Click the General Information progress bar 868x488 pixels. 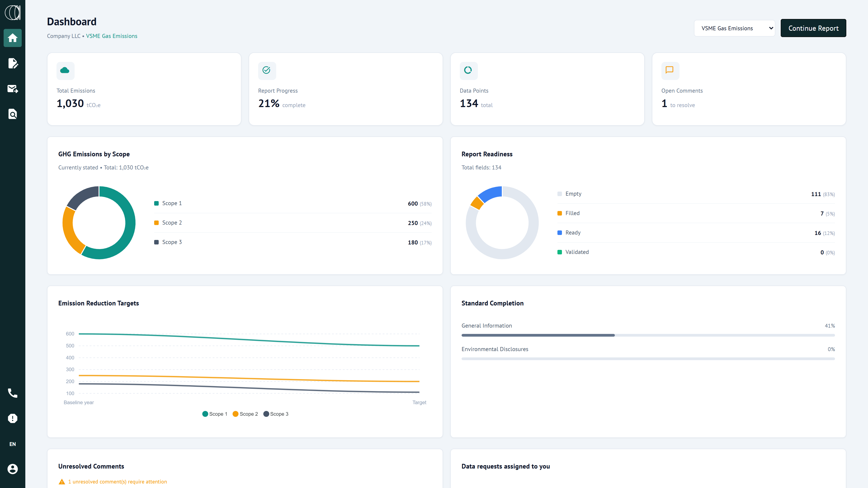pos(648,335)
